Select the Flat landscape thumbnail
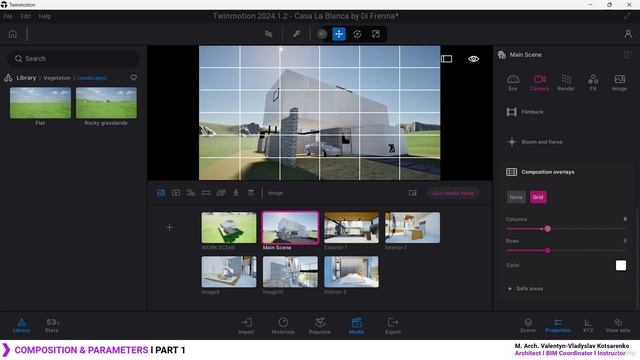This screenshot has width=640, height=360. [40, 103]
